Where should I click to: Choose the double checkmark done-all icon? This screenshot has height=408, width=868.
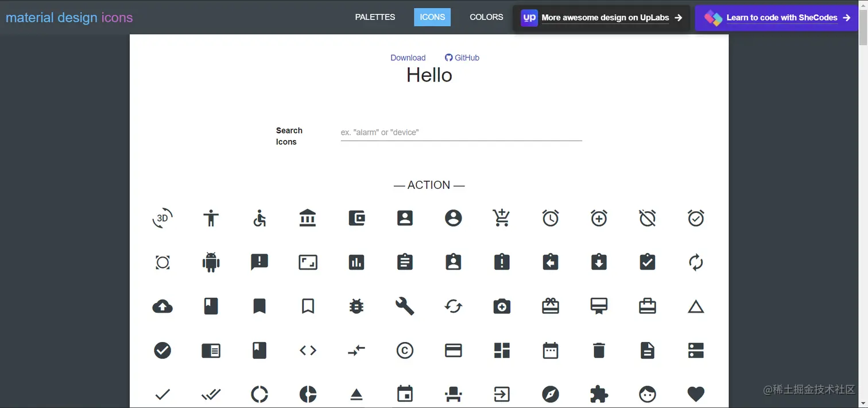click(211, 394)
